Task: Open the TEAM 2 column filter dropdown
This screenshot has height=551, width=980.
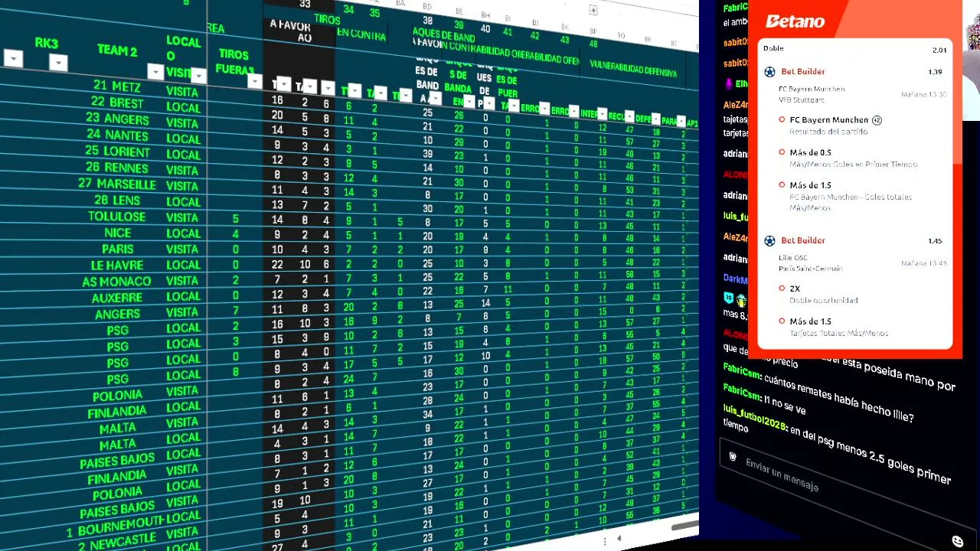Action: [155, 73]
